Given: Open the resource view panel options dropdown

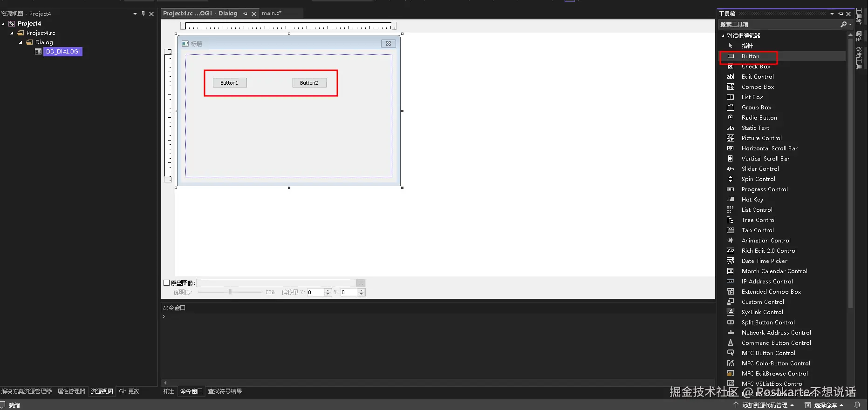Looking at the screenshot, I should [135, 14].
